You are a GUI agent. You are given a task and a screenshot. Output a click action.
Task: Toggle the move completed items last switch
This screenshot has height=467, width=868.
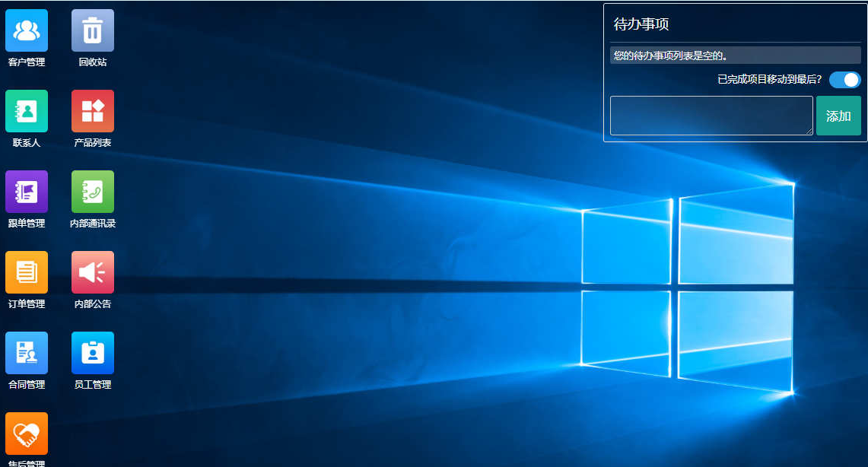844,80
